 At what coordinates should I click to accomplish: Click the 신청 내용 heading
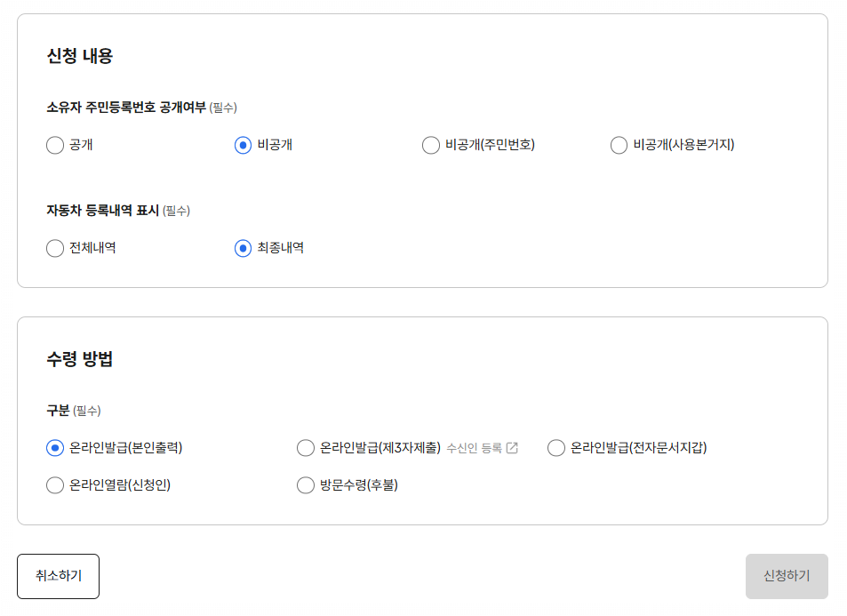click(x=80, y=56)
